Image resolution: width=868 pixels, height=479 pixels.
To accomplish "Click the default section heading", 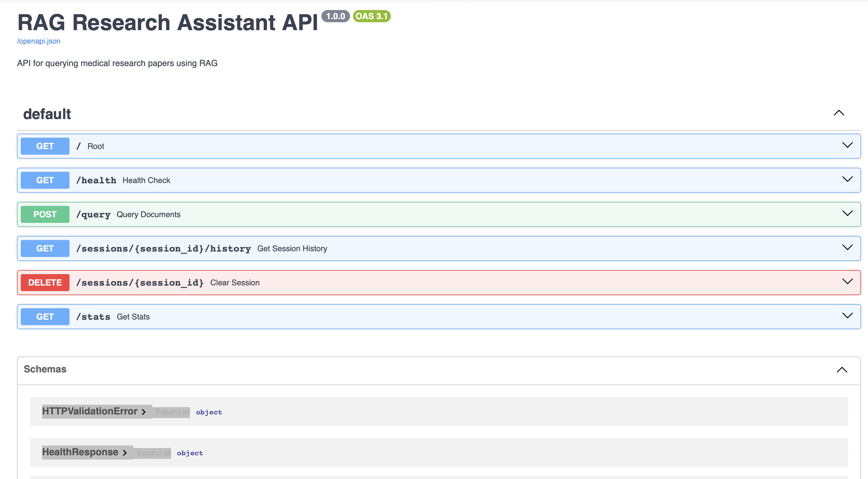I will point(47,114).
